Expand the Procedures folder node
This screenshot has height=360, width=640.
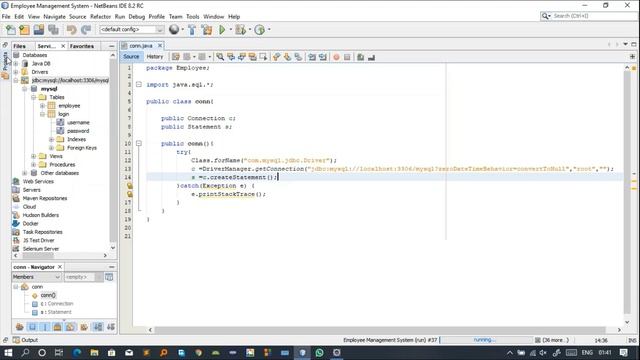coord(33,164)
